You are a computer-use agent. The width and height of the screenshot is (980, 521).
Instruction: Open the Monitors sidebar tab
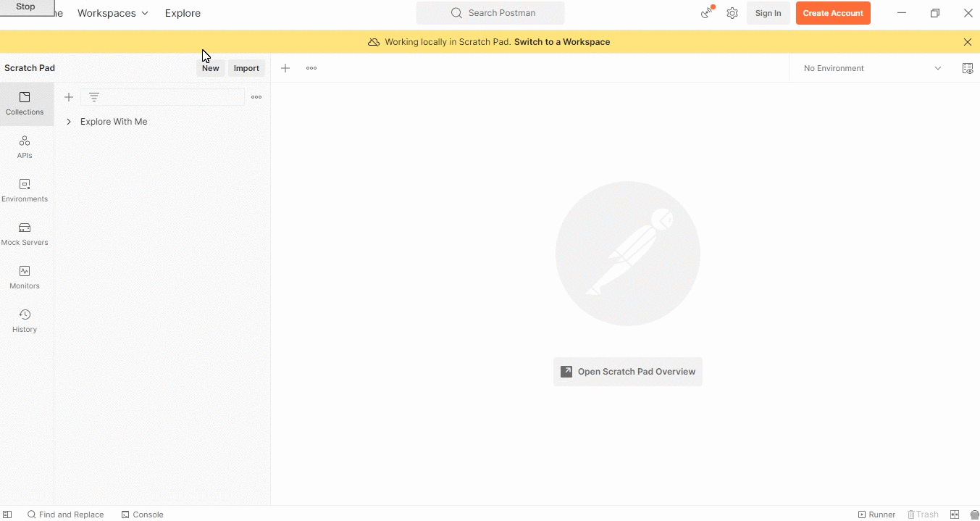tap(25, 278)
